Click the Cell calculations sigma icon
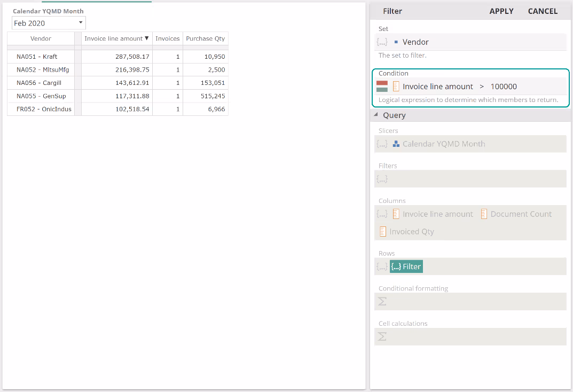 382,337
